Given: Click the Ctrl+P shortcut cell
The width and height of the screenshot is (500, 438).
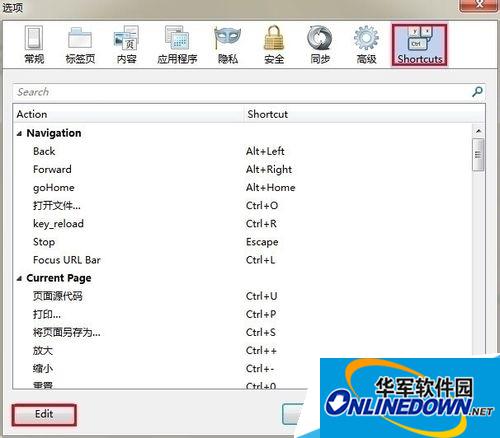Looking at the screenshot, I should 261,314.
